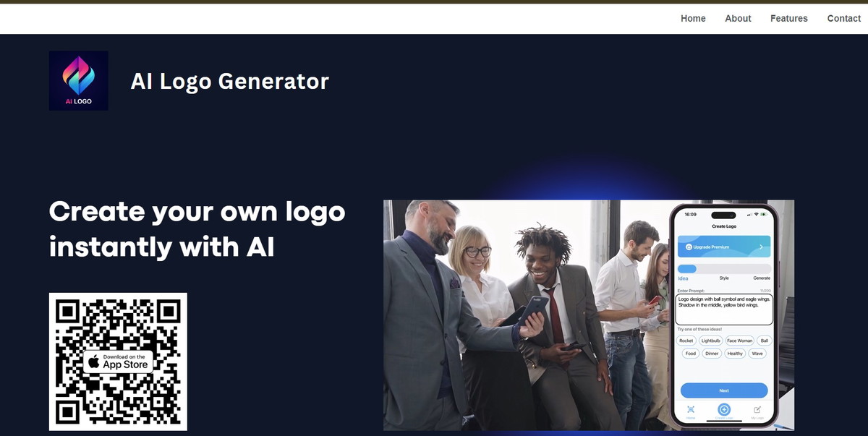The width and height of the screenshot is (868, 436).
Task: Click the Upgrade Premium crown icon
Action: click(689, 247)
